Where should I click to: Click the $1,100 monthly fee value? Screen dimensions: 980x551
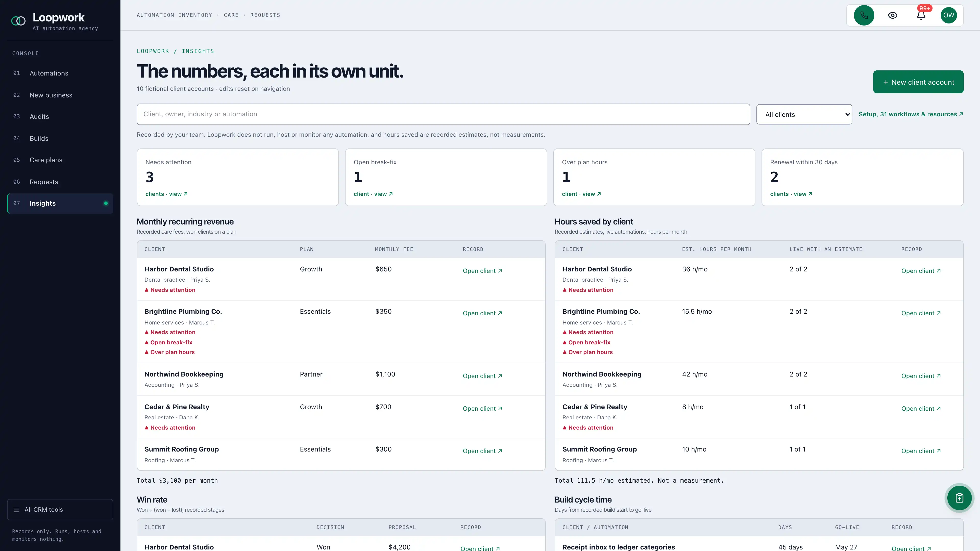[385, 374]
